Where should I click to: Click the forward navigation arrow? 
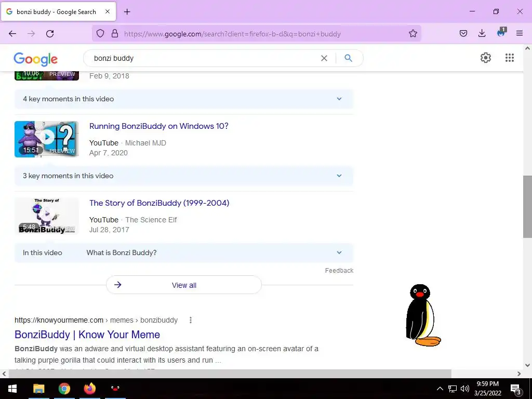pos(31,34)
